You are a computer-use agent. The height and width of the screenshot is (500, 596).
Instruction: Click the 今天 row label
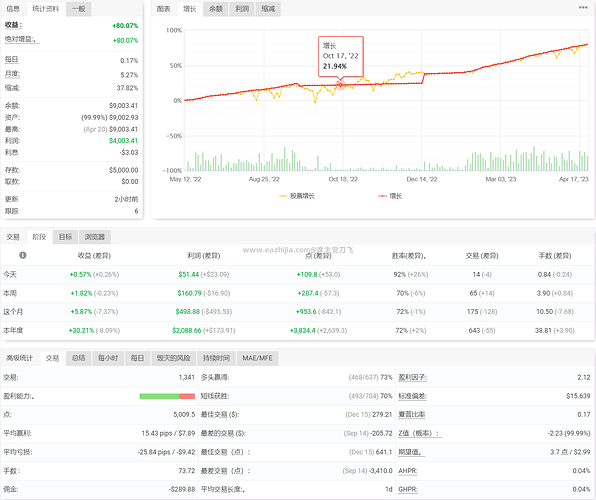click(10, 274)
